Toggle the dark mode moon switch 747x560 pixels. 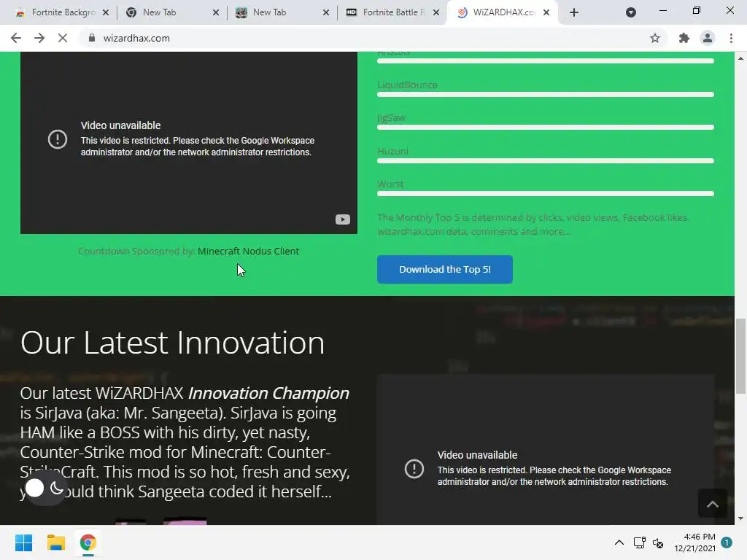[x=46, y=488]
